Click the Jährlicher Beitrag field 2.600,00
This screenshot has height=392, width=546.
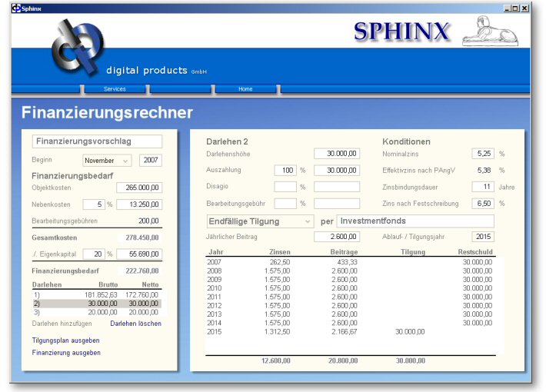[337, 237]
